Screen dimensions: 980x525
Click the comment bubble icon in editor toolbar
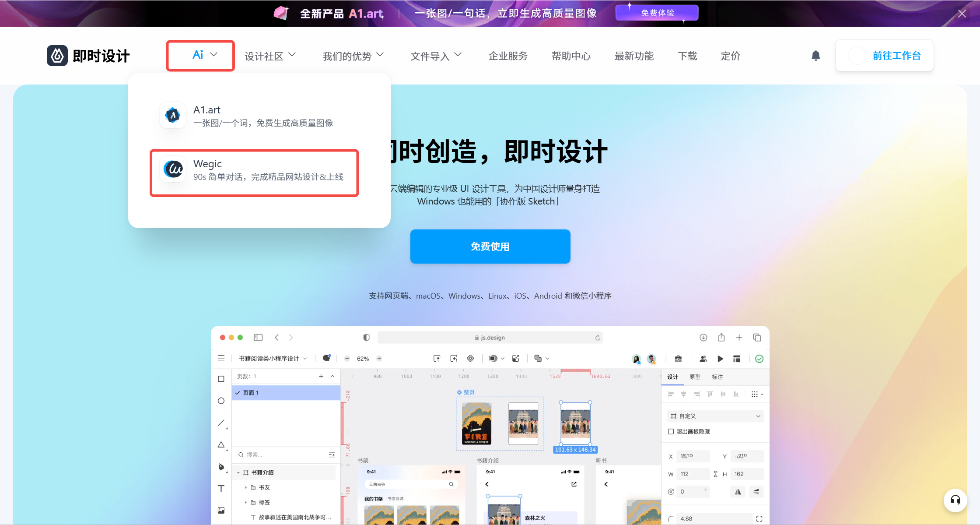(326, 358)
